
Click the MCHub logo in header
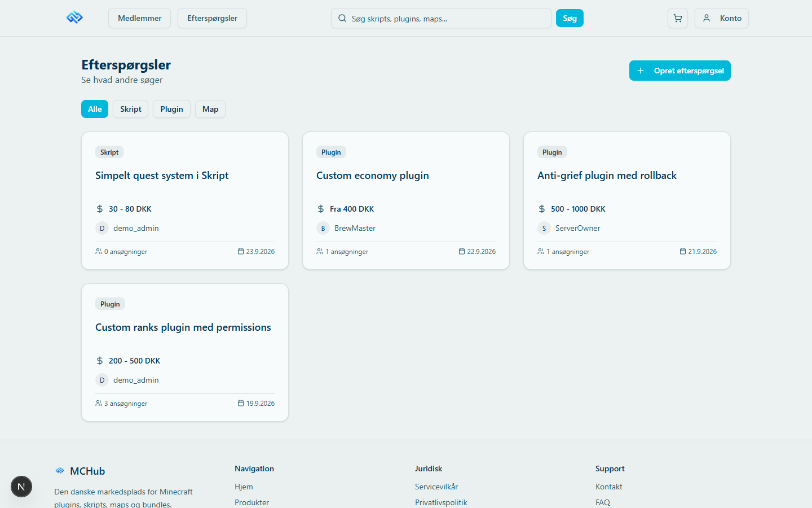point(74,18)
